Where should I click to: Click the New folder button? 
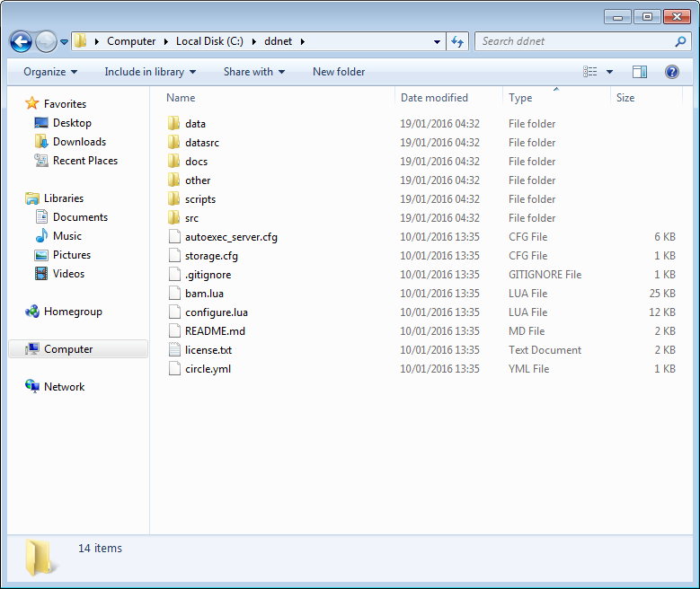pos(339,72)
